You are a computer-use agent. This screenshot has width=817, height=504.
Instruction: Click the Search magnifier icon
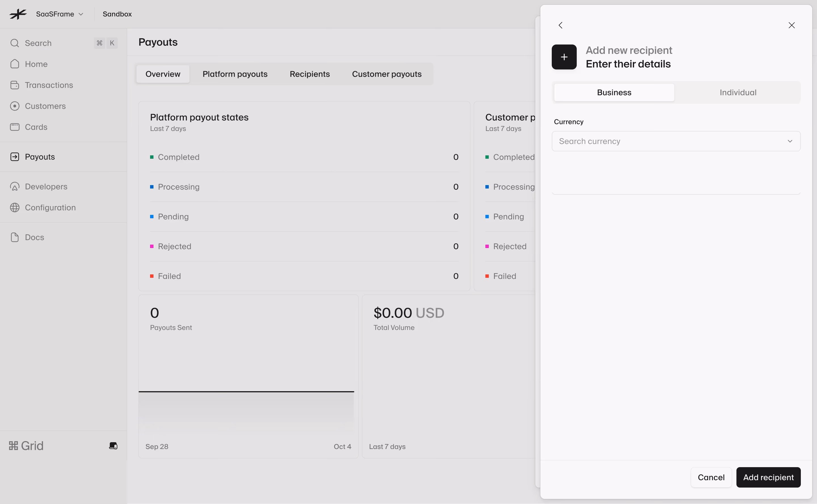click(x=15, y=43)
